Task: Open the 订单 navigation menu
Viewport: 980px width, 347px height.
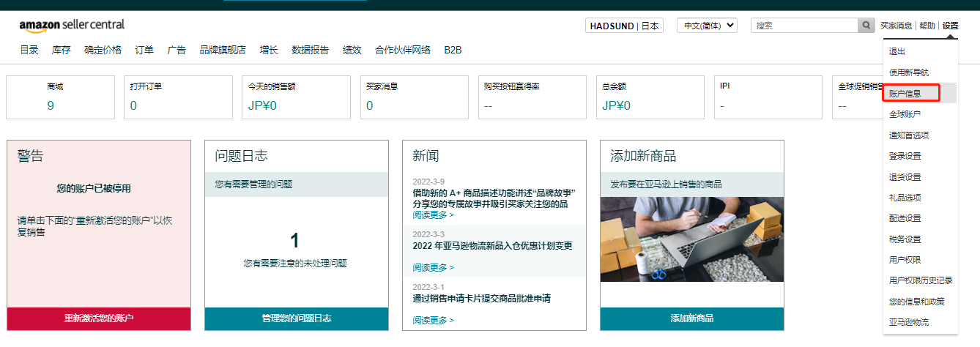Action: pyautogui.click(x=144, y=51)
